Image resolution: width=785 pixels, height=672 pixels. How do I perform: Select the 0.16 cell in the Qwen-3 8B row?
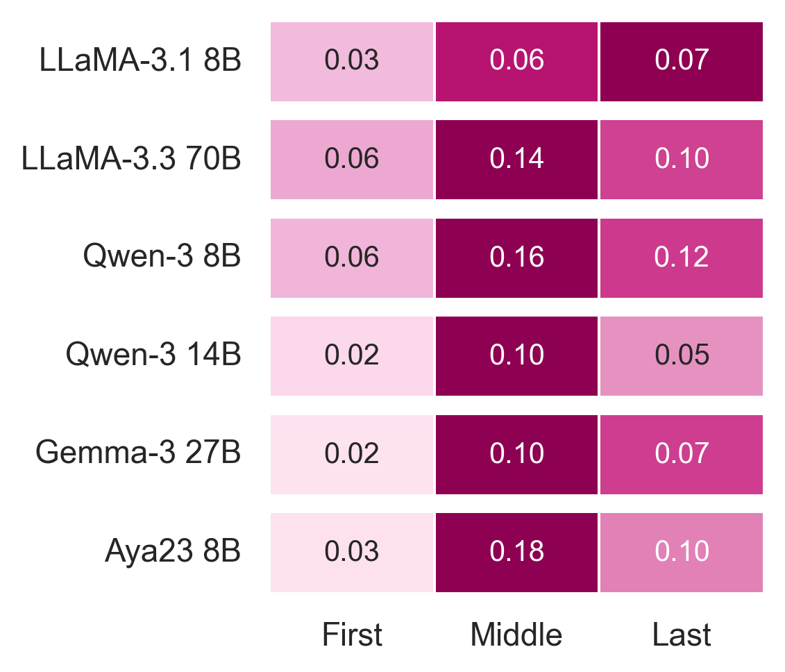516,258
